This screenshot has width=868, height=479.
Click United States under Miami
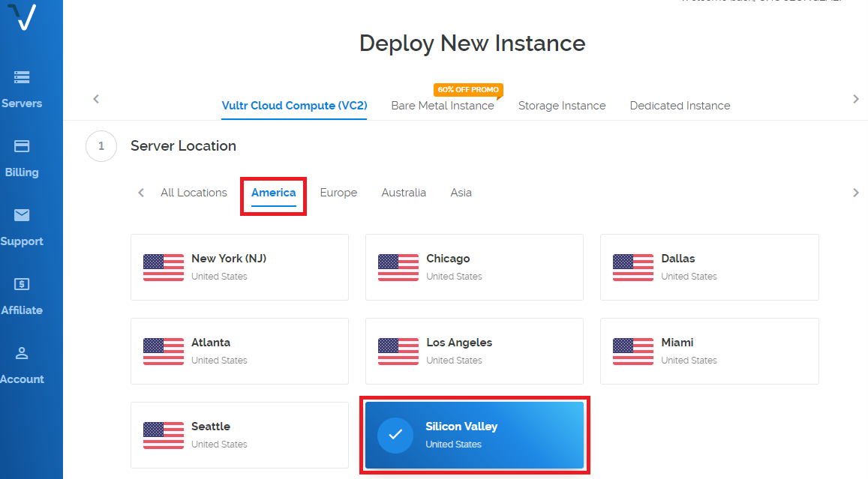[689, 361]
